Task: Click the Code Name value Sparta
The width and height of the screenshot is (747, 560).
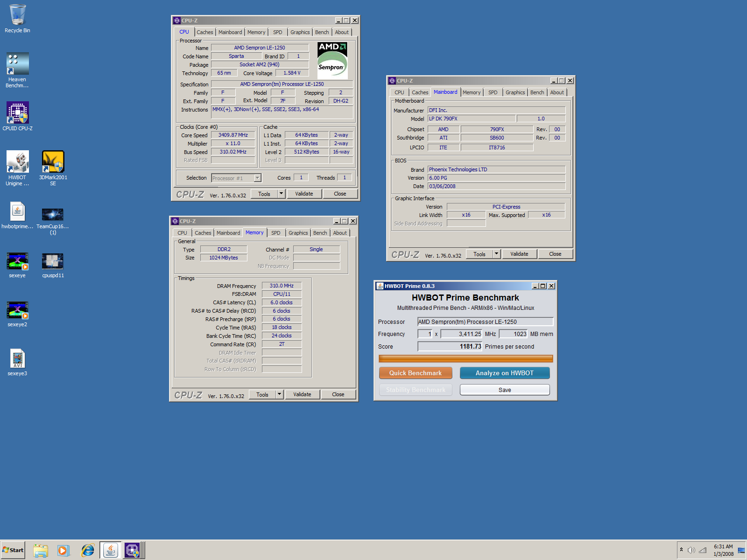Action: click(236, 56)
